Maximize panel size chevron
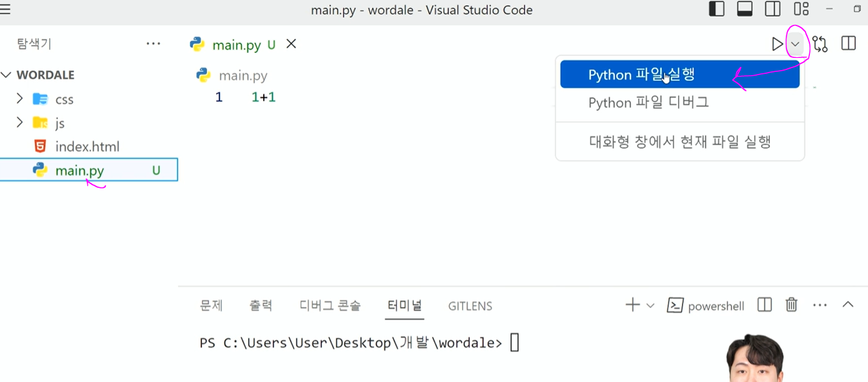868x382 pixels. (x=848, y=305)
